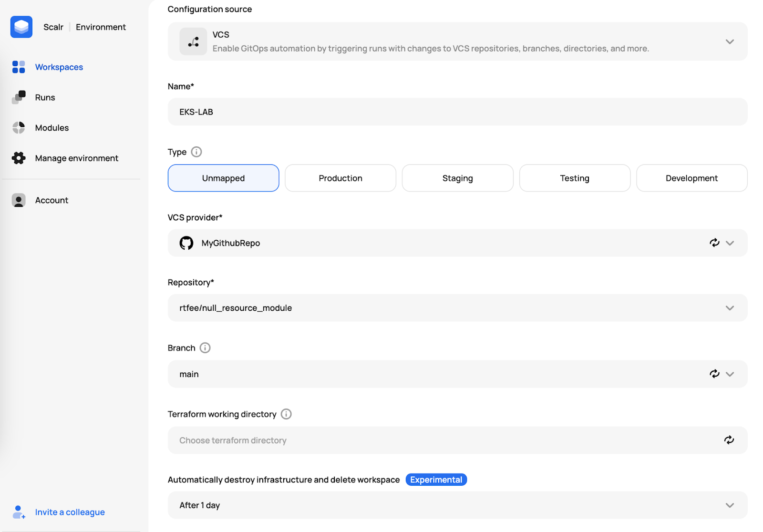The height and width of the screenshot is (532, 763).
Task: Show info for Terraform working directory
Action: coord(286,414)
